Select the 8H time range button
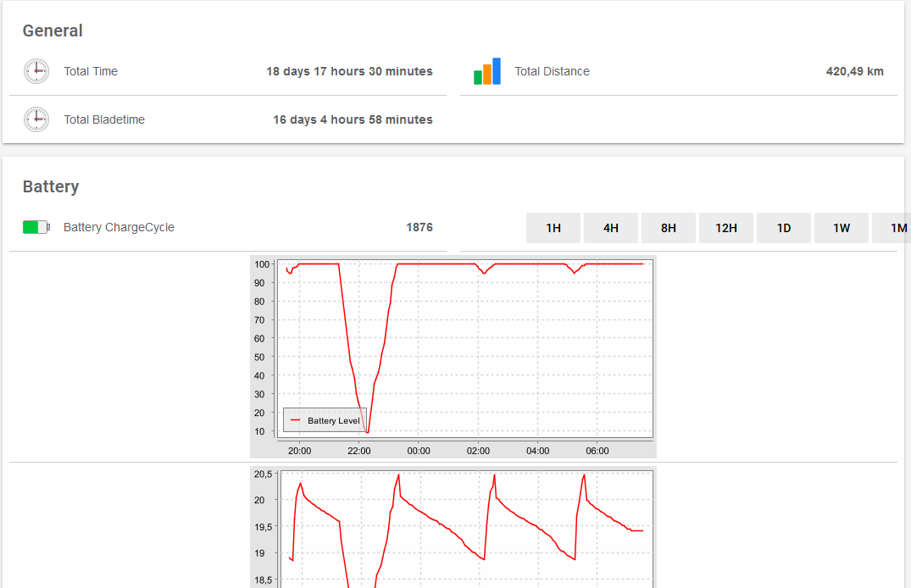Viewport: 911px width, 588px height. coord(668,228)
